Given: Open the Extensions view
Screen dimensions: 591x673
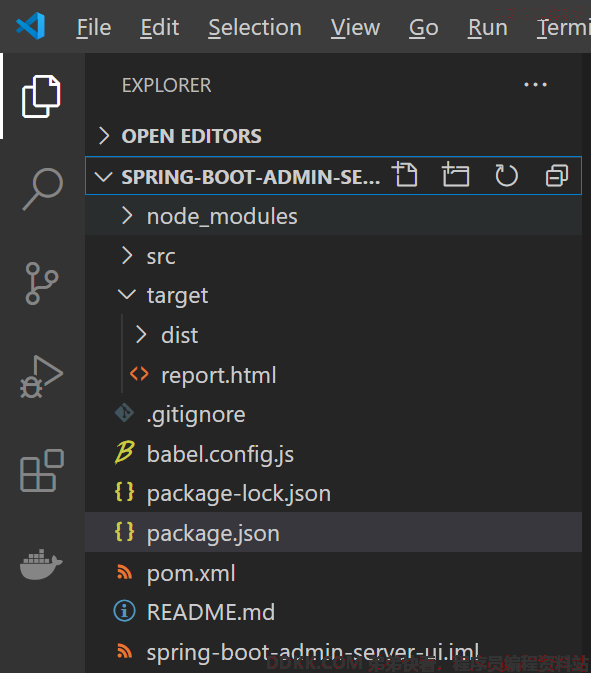Looking at the screenshot, I should pos(42,470).
